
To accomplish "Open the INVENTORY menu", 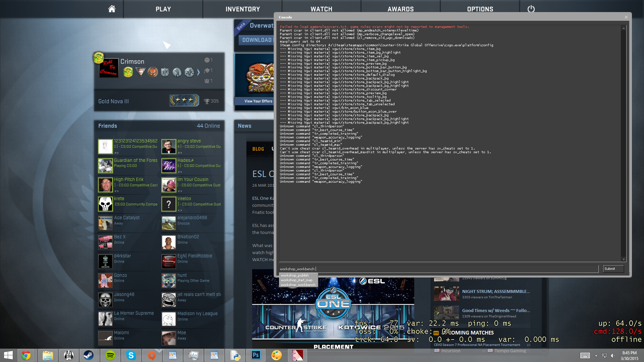I will click(243, 9).
